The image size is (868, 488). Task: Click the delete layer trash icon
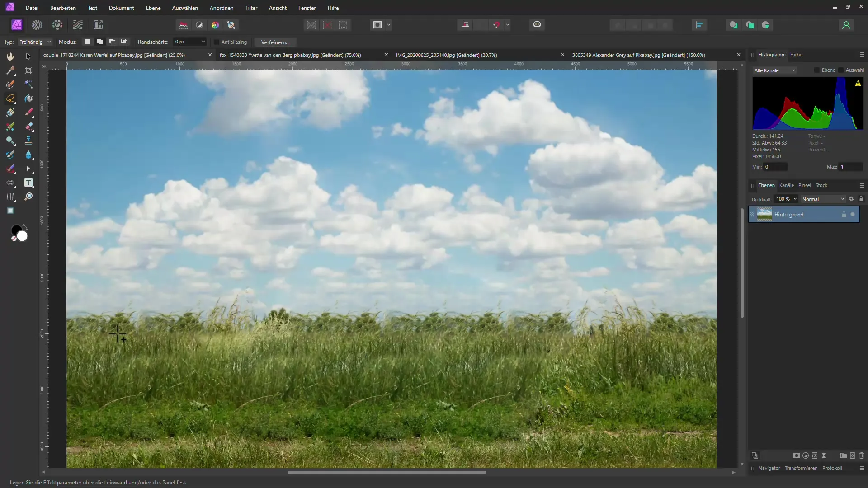coord(862,455)
